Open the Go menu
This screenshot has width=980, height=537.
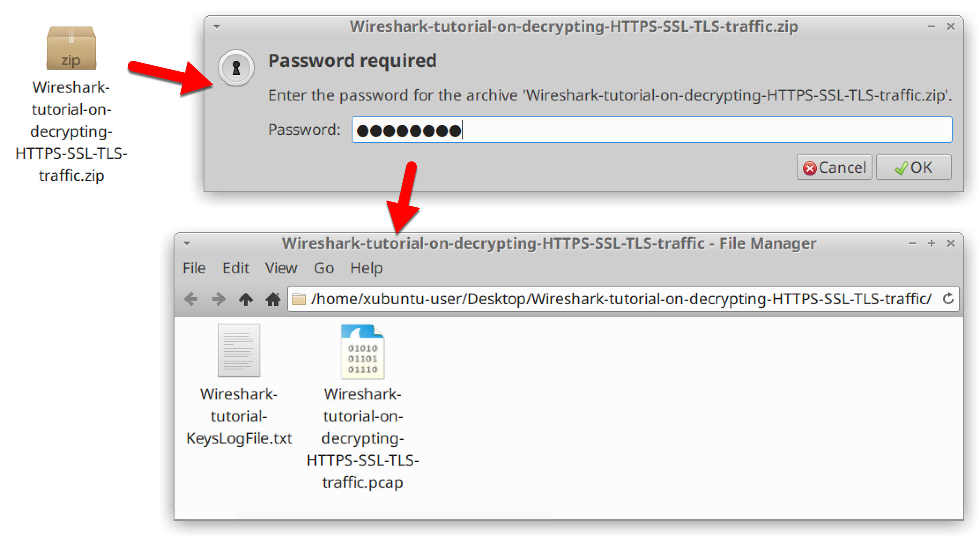(324, 268)
